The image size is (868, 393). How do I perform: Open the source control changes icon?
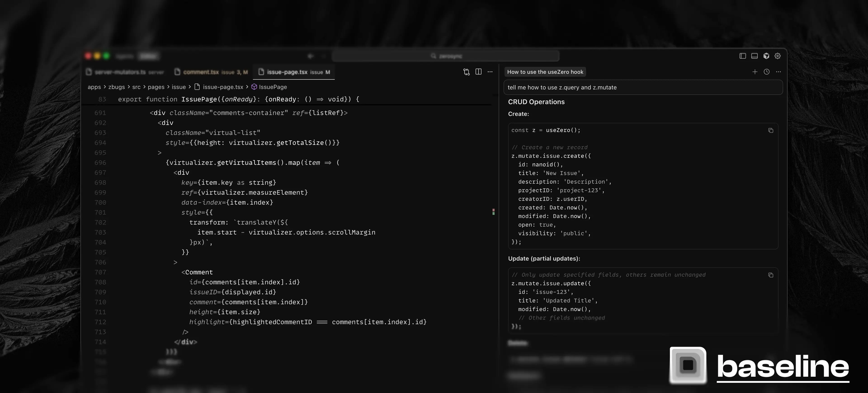click(466, 72)
